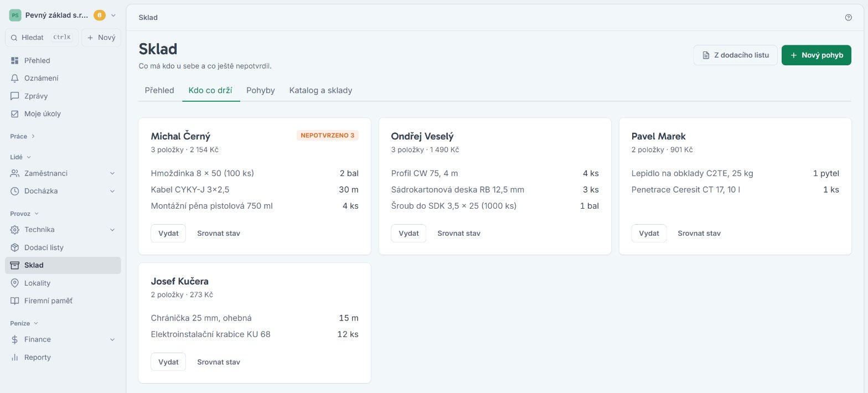Click the yellow notification badge showing 6
Screen dimensions: 868x393
click(100, 15)
